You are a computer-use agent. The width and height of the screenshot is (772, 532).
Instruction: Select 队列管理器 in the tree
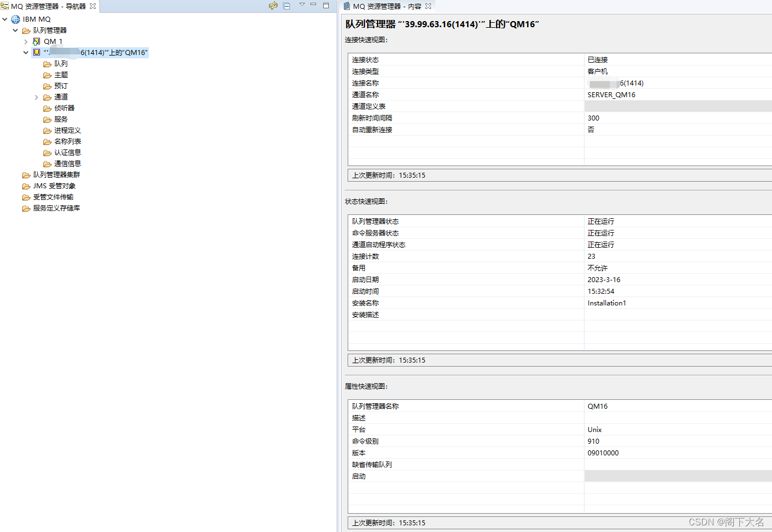tap(50, 30)
